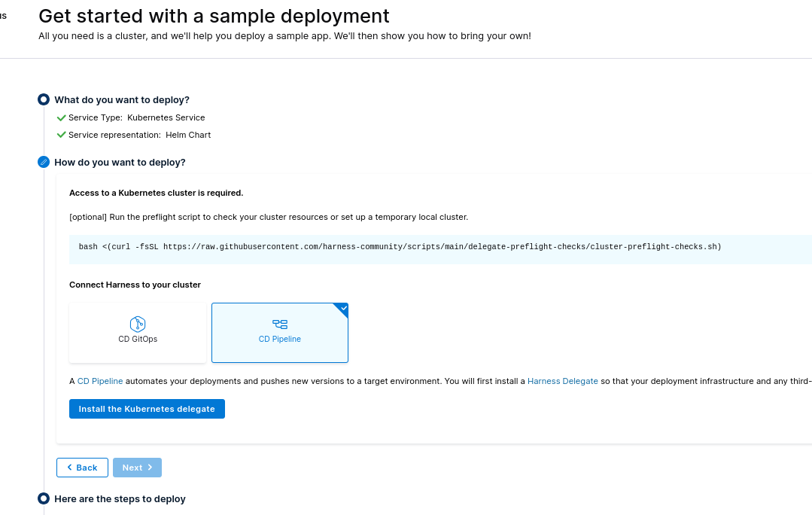
Task: Click the green checkmark next to Service representation
Action: point(61,135)
